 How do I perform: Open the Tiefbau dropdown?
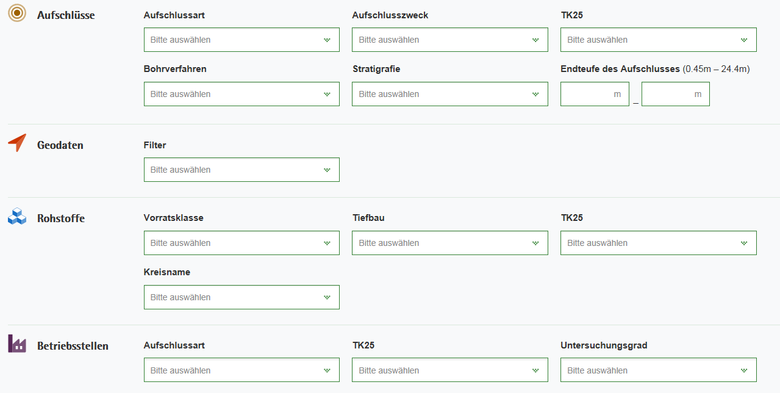450,243
